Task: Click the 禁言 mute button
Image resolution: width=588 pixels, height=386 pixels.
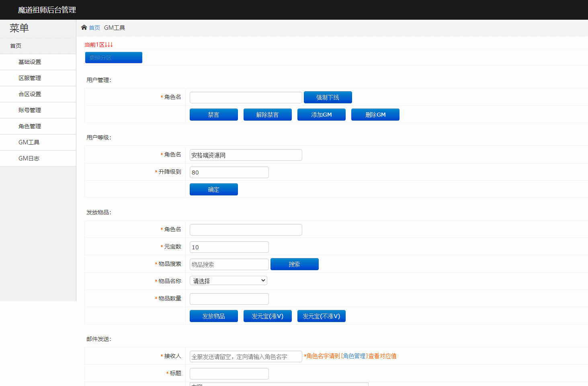Action: click(x=213, y=114)
